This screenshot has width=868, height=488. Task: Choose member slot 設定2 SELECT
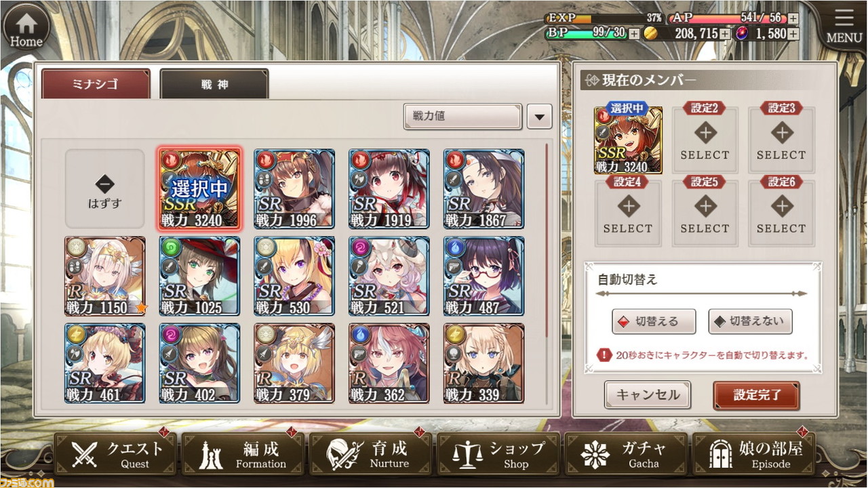click(705, 138)
